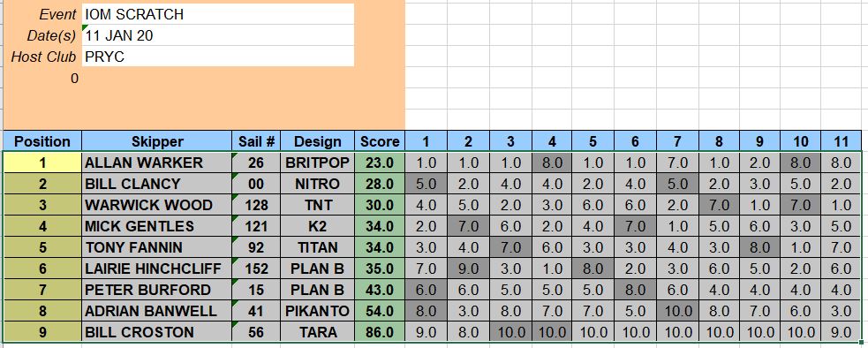Click the Position column header
The image size is (868, 348).
tap(42, 141)
